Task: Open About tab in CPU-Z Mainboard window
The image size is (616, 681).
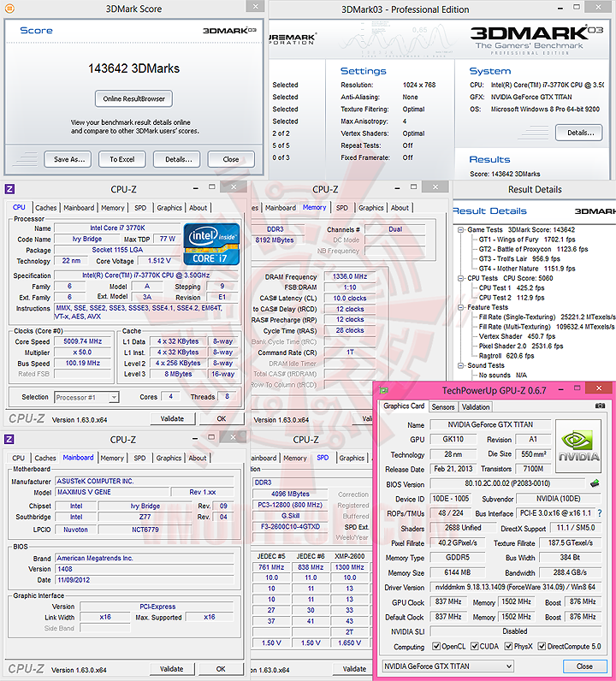Action: pos(198,458)
